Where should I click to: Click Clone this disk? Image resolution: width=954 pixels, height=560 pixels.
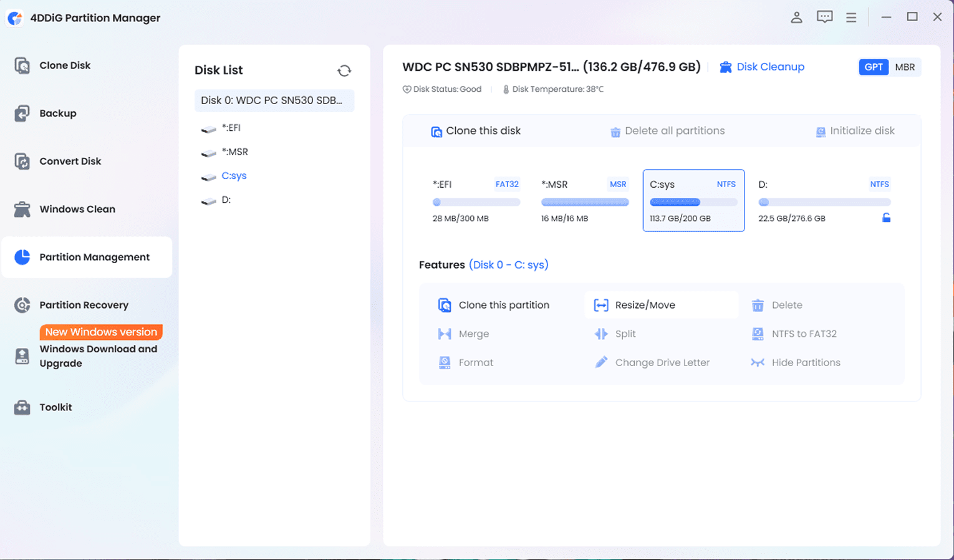click(476, 131)
